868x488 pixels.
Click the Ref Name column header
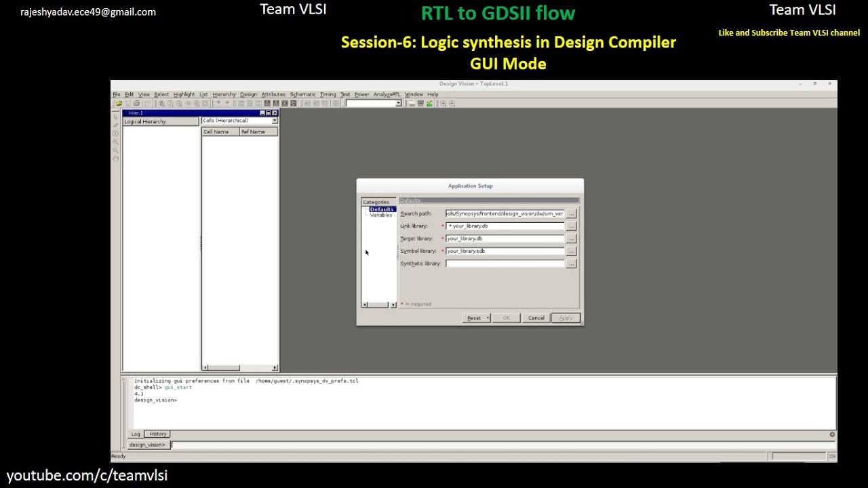[258, 131]
